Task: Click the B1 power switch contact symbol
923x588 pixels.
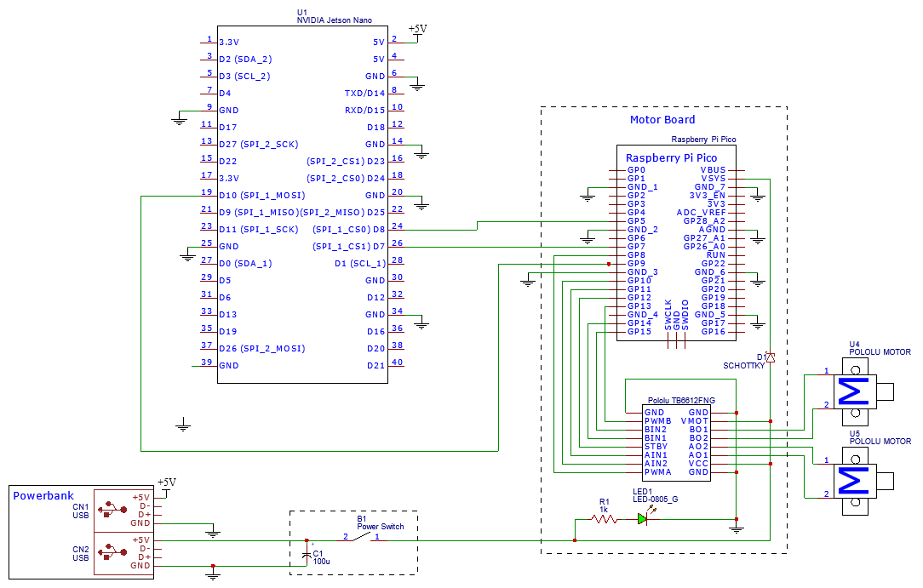Action: coord(361,537)
